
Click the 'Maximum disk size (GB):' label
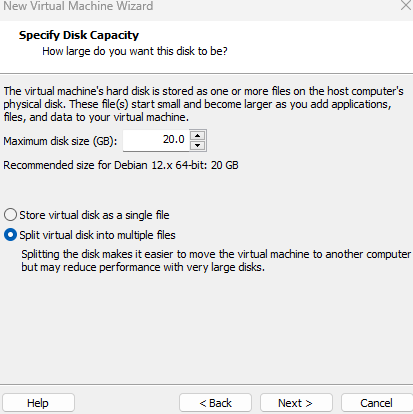(60, 141)
